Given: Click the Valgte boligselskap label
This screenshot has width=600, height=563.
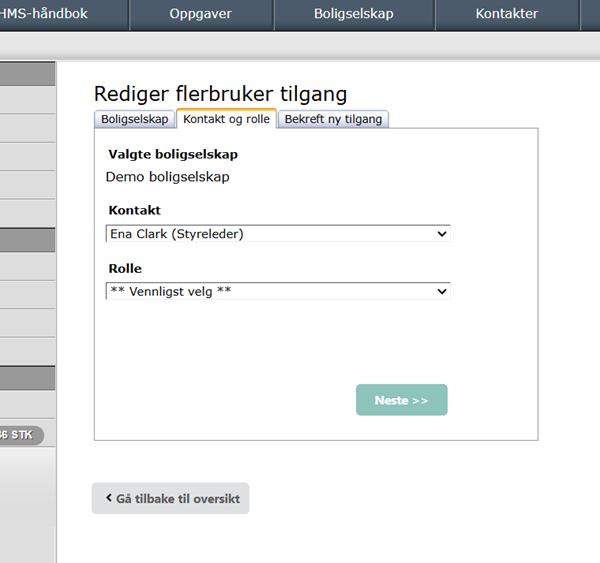Looking at the screenshot, I should (x=172, y=155).
